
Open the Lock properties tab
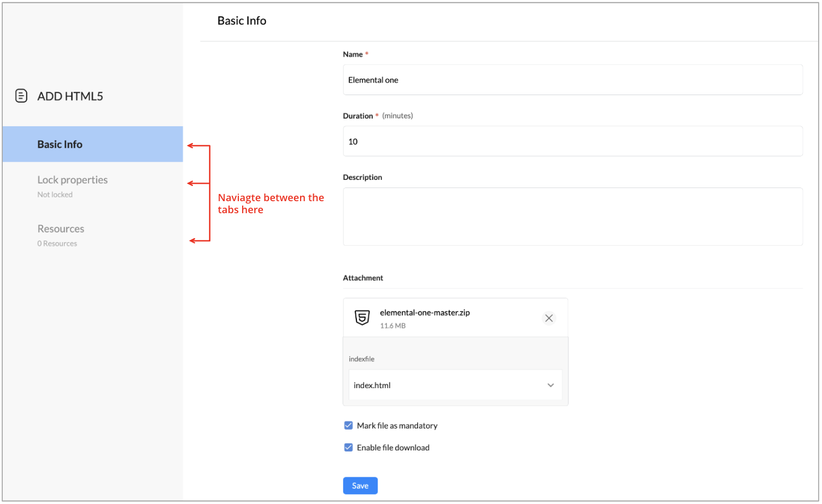tap(72, 180)
